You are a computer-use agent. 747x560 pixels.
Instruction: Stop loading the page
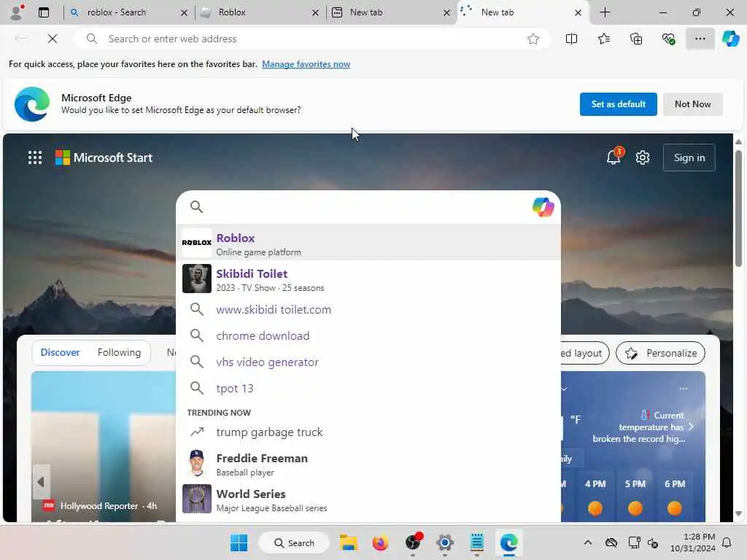click(x=53, y=39)
